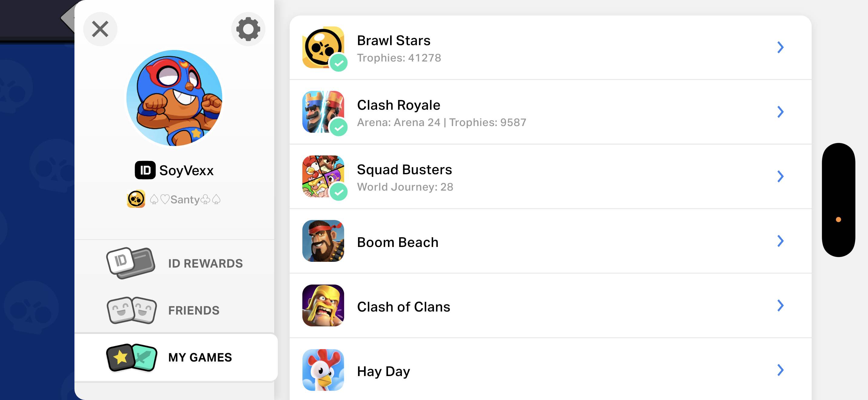Viewport: 868px width, 400px height.
Task: Click the green checkmark on Brawl Stars
Action: click(338, 63)
